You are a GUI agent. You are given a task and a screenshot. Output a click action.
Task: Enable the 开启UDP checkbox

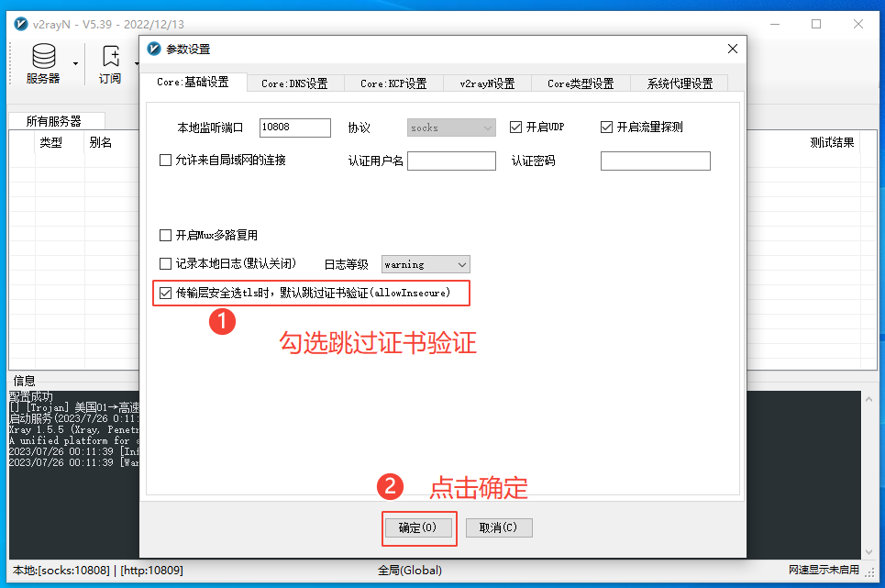pos(515,128)
